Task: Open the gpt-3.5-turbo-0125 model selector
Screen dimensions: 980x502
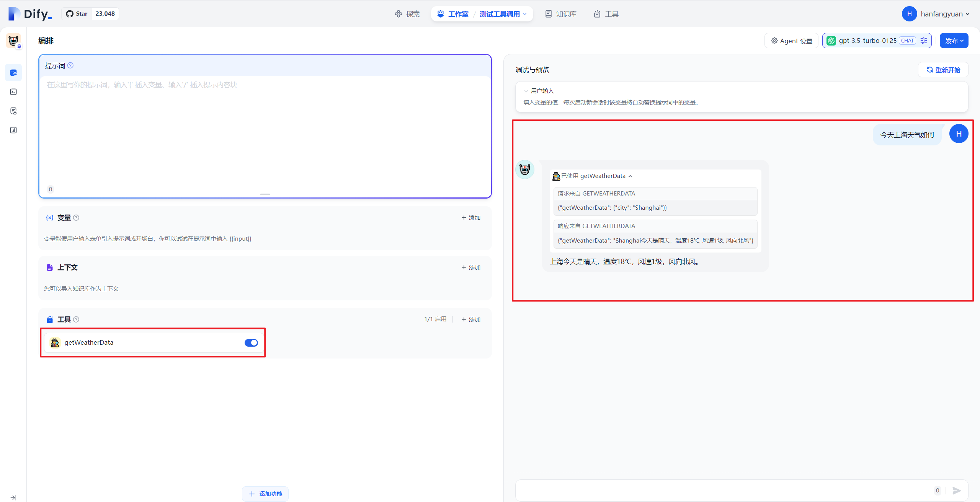Action: point(877,41)
